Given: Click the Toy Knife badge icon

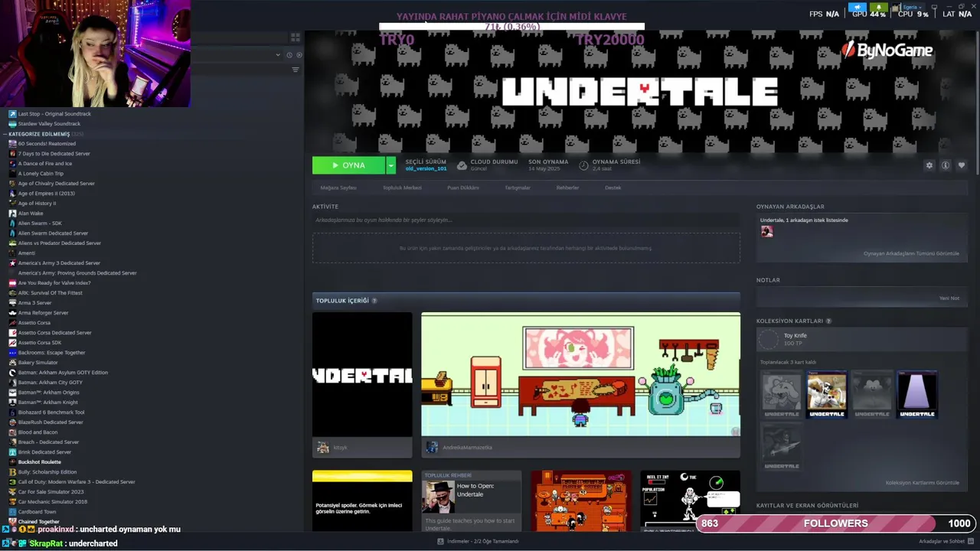Looking at the screenshot, I should pyautogui.click(x=768, y=339).
